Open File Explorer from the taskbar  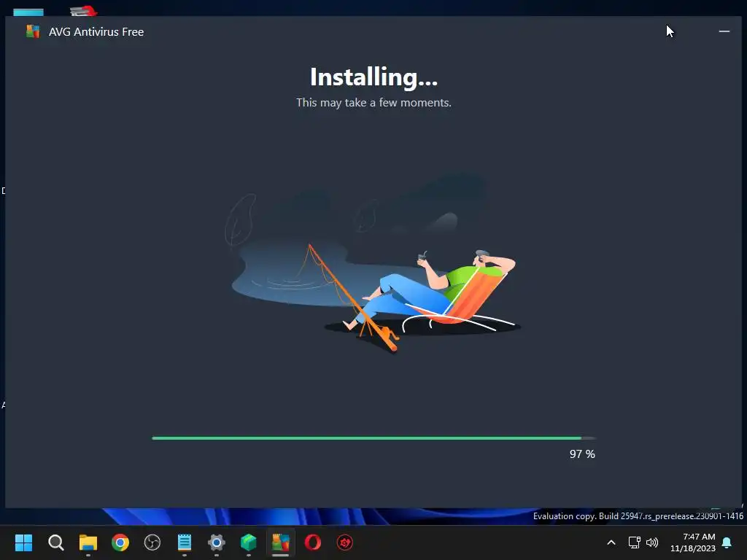pos(88,542)
